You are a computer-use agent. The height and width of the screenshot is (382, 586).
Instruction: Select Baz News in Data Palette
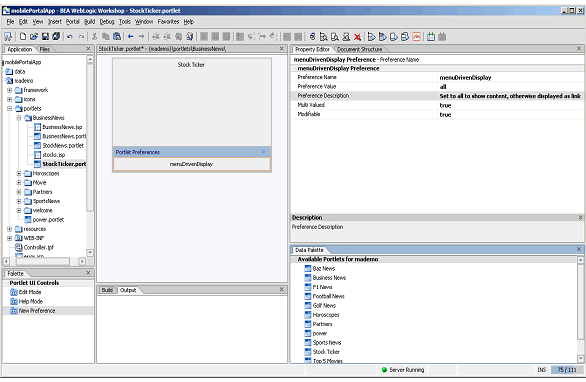(320, 269)
